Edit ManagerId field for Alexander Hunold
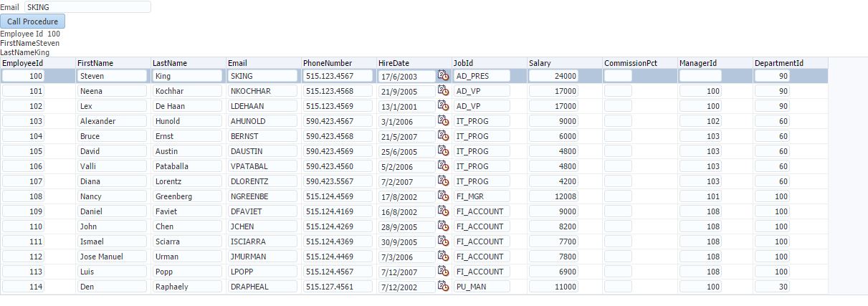This screenshot has height=306, width=868. point(700,121)
